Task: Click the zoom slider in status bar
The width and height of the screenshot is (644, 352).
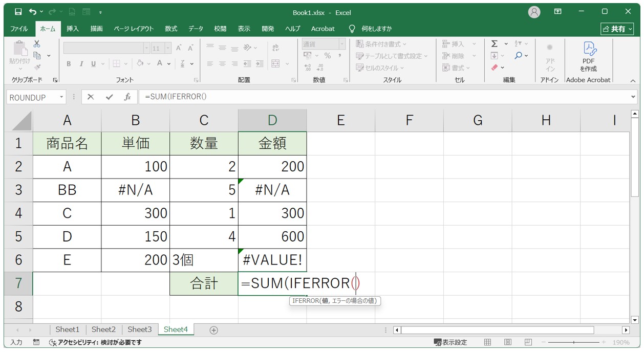Action: (573, 342)
